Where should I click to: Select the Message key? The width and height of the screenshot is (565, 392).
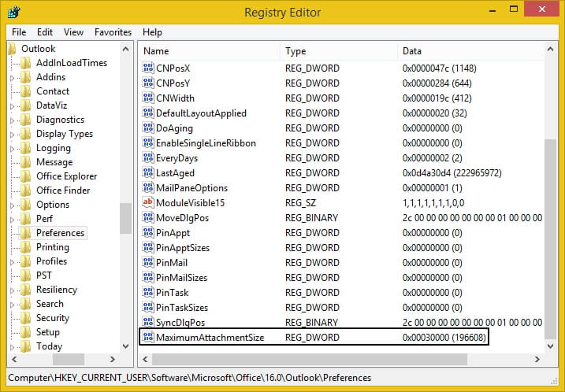point(54,162)
